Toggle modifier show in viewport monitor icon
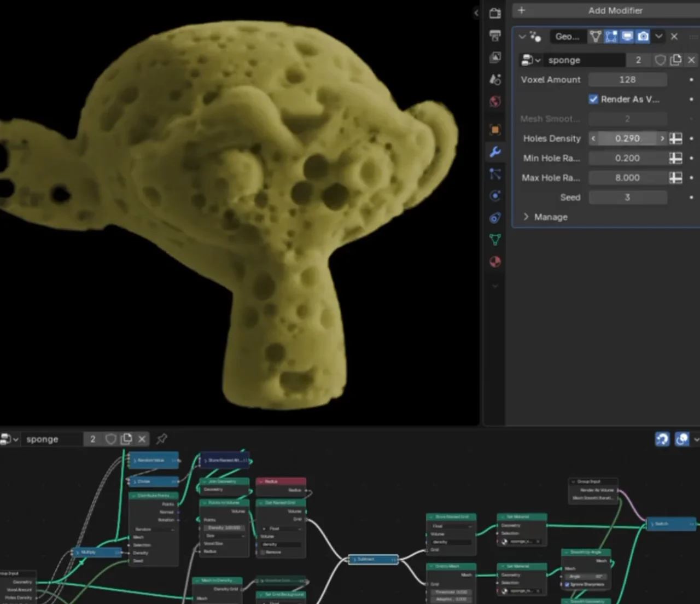This screenshot has height=604, width=700. (x=627, y=36)
